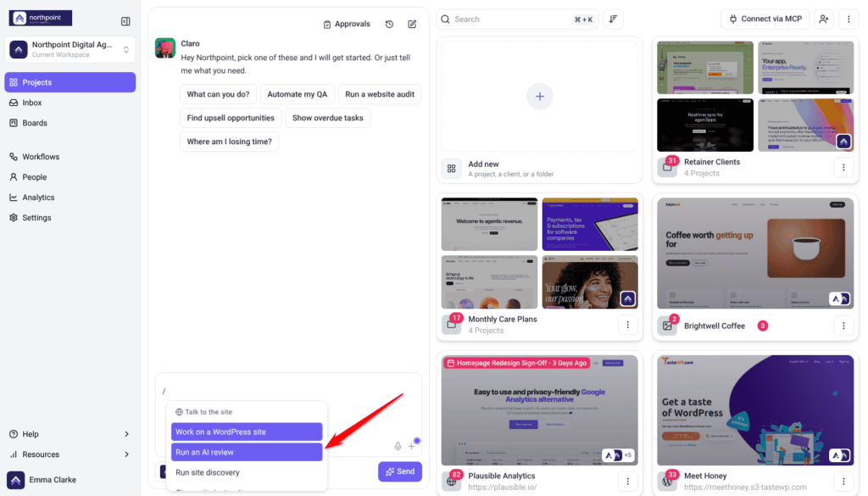
Task: Click 'Add new' project card label
Action: [483, 164]
